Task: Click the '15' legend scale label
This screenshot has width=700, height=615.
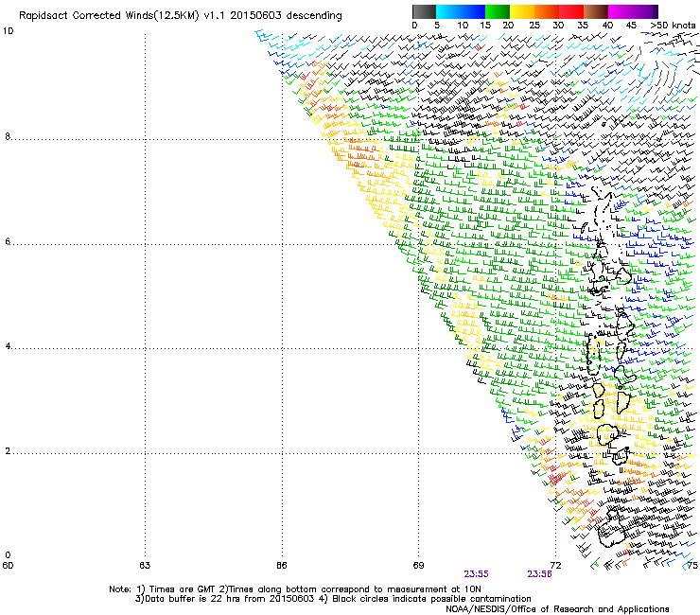Action: (485, 26)
